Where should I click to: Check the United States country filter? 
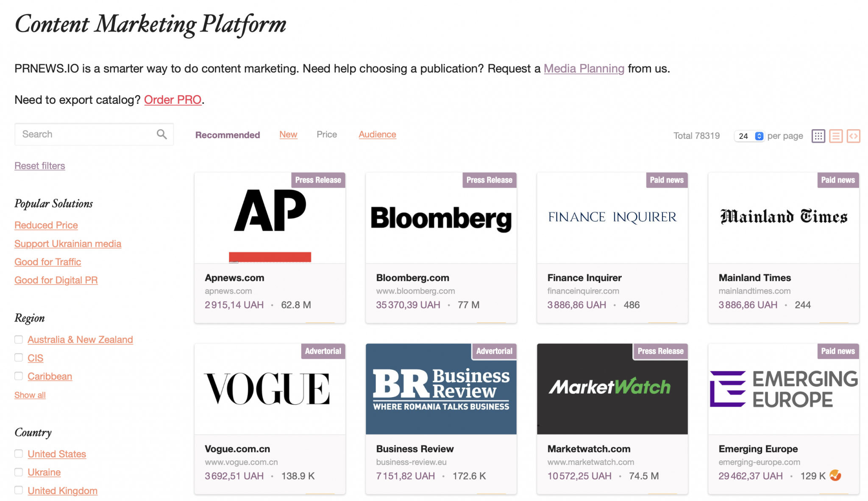click(x=18, y=454)
